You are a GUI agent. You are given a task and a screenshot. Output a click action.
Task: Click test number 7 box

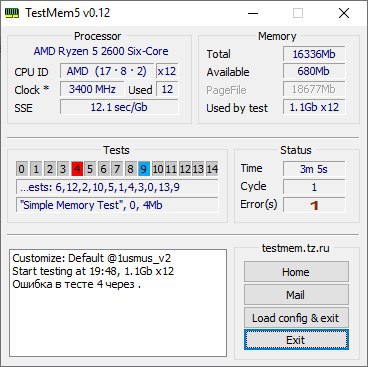tap(117, 169)
